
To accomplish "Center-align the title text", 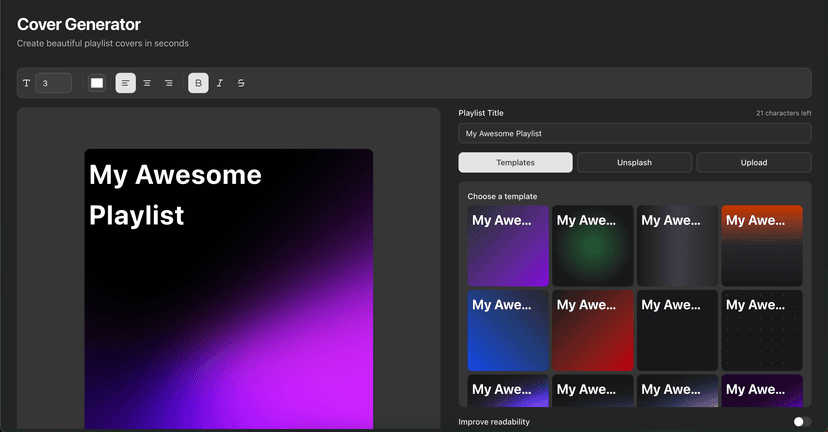I will pyautogui.click(x=147, y=83).
